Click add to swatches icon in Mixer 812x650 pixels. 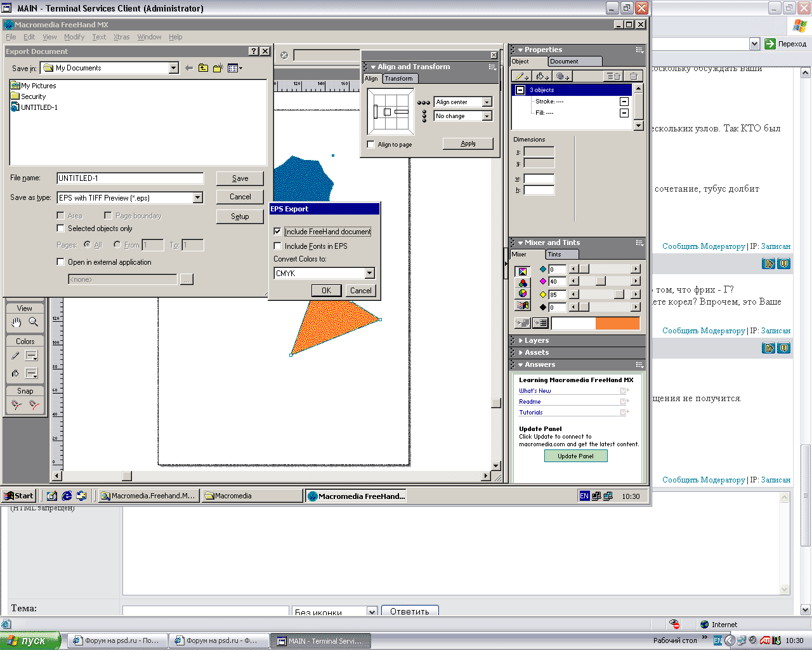click(x=540, y=323)
